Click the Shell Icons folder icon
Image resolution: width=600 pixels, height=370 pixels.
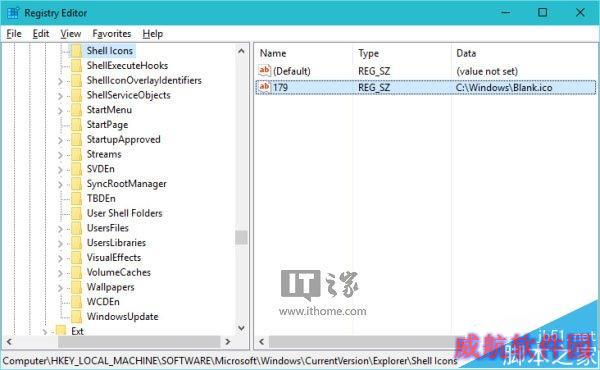pyautogui.click(x=77, y=51)
